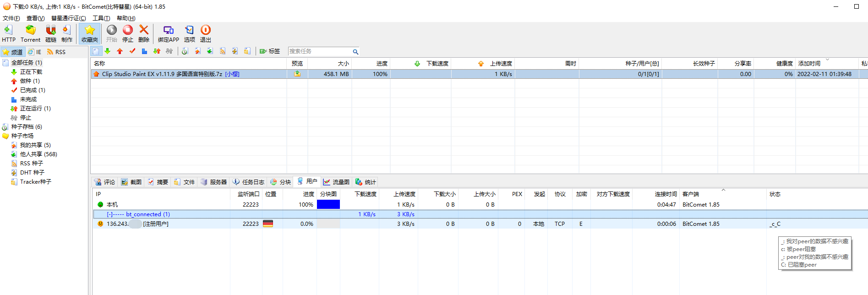Sort tasks by 添加时间 column header
This screenshot has height=295, width=868.
pos(827,64)
